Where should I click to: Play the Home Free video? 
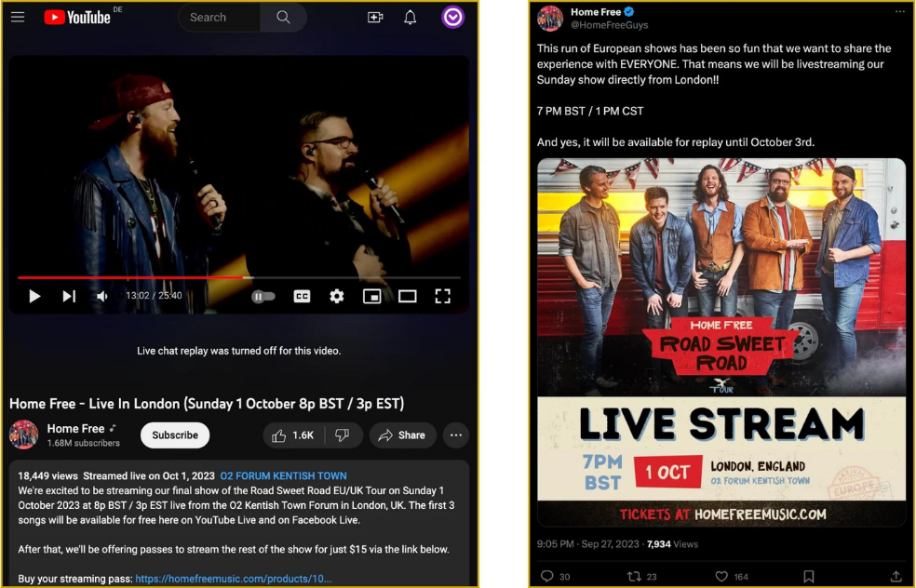pyautogui.click(x=34, y=296)
